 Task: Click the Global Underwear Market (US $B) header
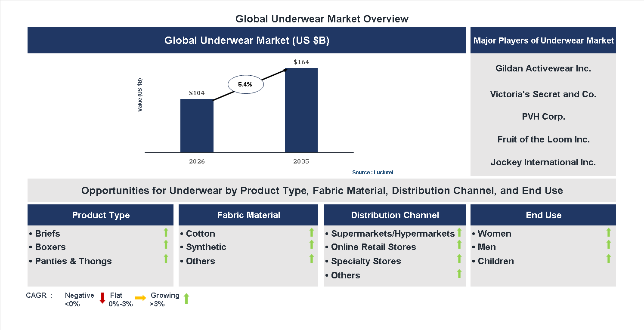(x=247, y=40)
